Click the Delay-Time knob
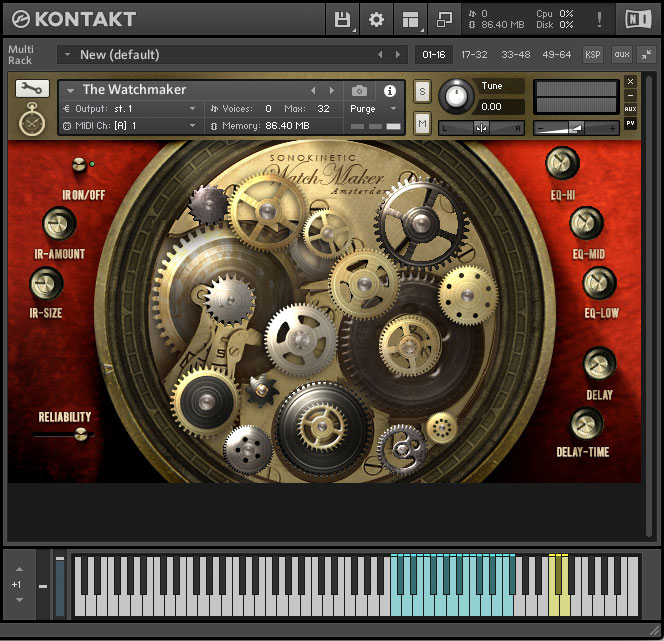 click(x=586, y=426)
